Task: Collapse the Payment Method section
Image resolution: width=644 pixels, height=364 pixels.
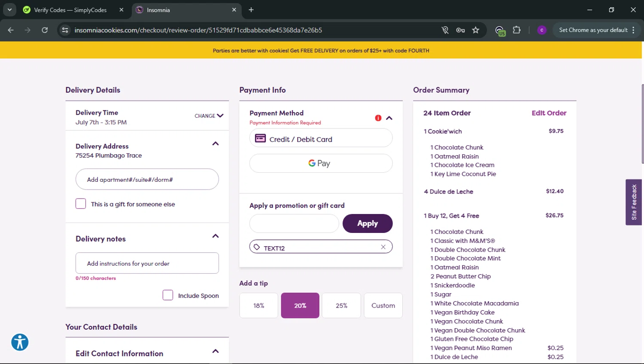Action: pos(389,118)
